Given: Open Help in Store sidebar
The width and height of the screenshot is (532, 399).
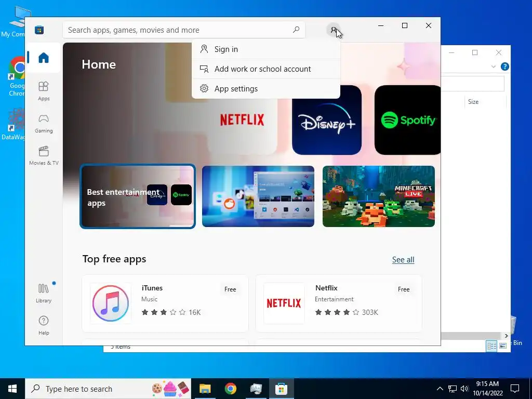Looking at the screenshot, I should click(44, 325).
